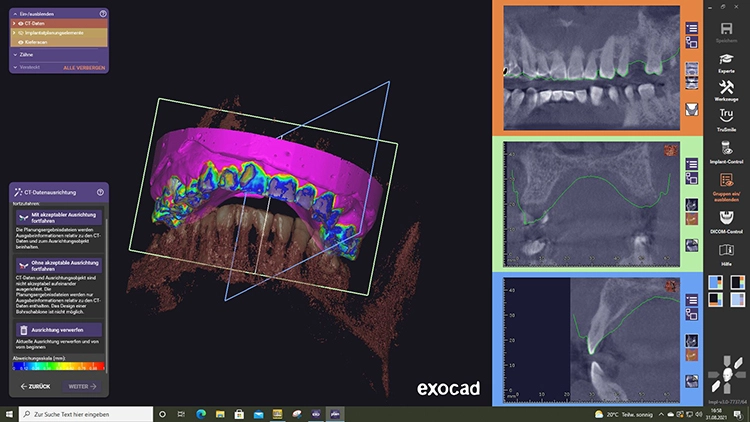Open File Explorer from taskbar

pyautogui.click(x=220, y=414)
